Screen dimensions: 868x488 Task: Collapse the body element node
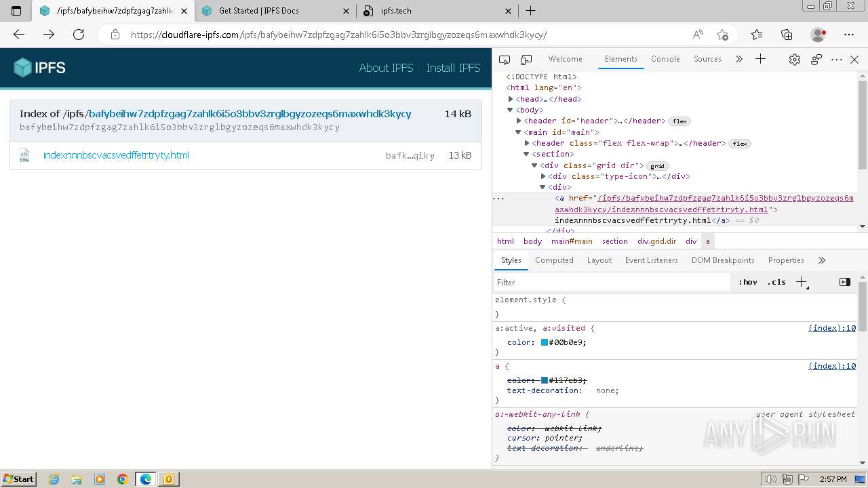511,110
